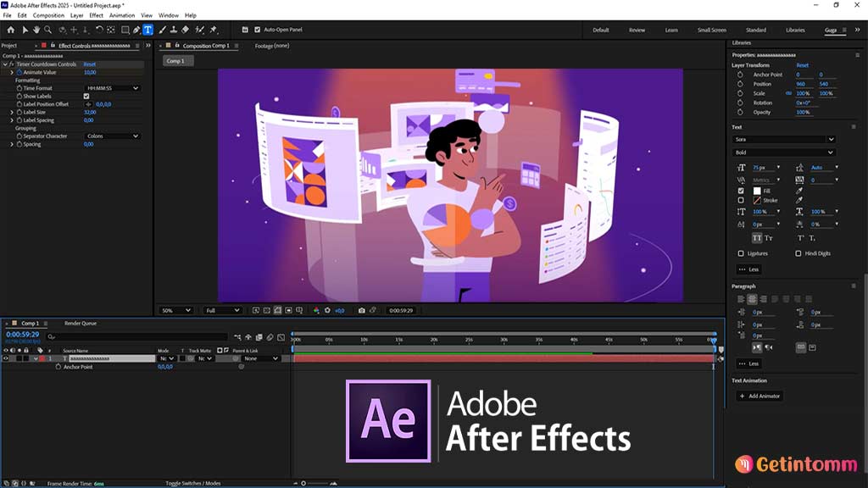Uncheck the Show Labels checkbox
Image resolution: width=868 pixels, height=488 pixels.
[86, 97]
